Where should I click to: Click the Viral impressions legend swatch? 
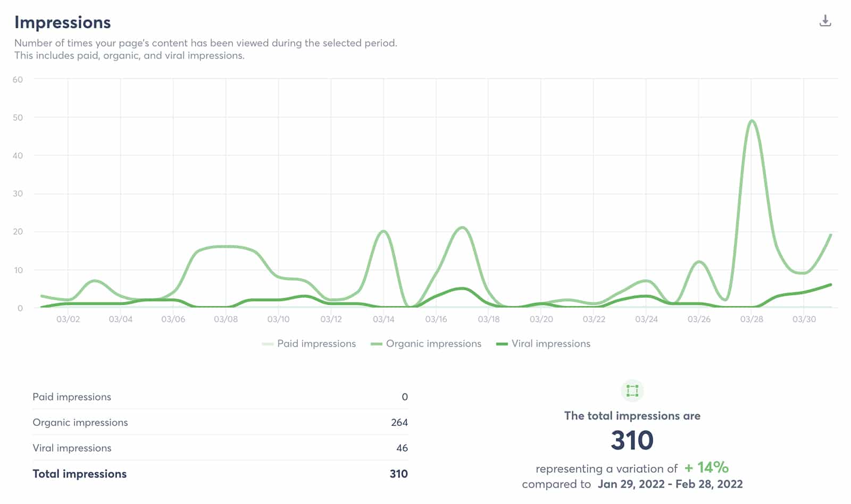pos(501,343)
